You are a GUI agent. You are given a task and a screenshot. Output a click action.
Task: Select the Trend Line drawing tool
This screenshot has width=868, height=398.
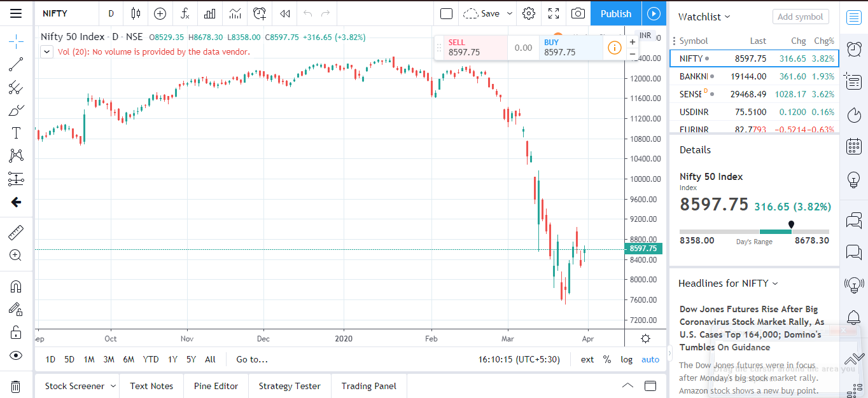(x=16, y=64)
